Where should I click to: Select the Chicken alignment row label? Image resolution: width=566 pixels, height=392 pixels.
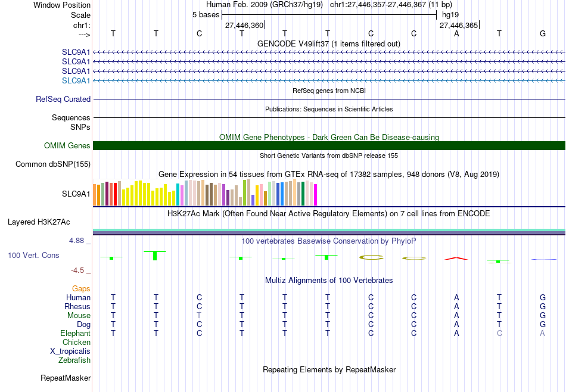coord(76,342)
